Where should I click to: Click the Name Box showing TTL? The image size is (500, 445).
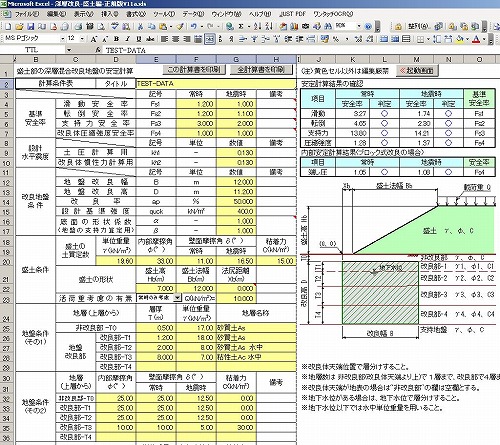tap(32, 50)
